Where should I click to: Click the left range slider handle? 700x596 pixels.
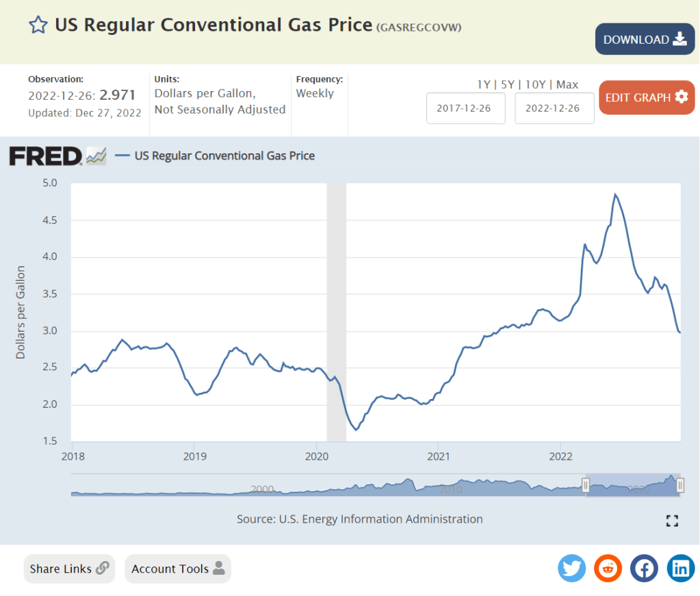[586, 485]
